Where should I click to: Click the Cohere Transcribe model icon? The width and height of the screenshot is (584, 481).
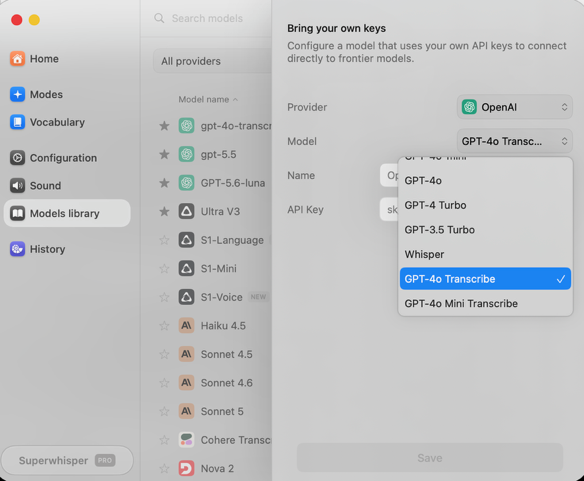(186, 440)
